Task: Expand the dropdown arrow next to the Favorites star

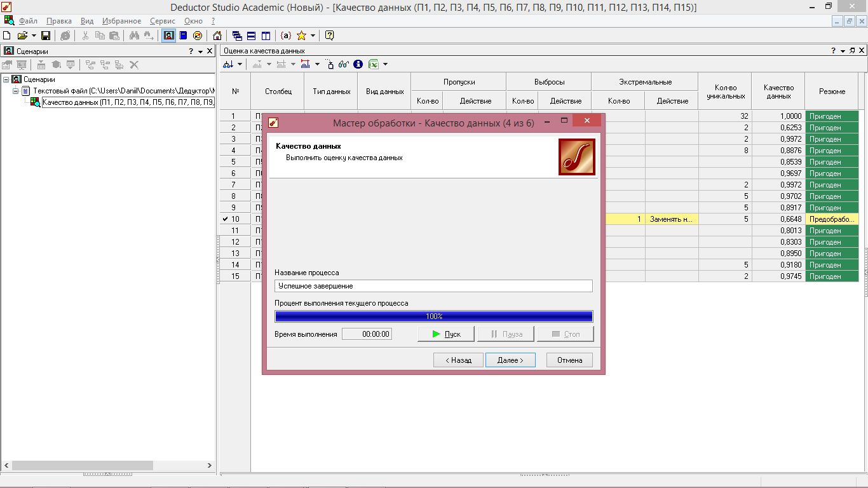Action: (x=313, y=36)
